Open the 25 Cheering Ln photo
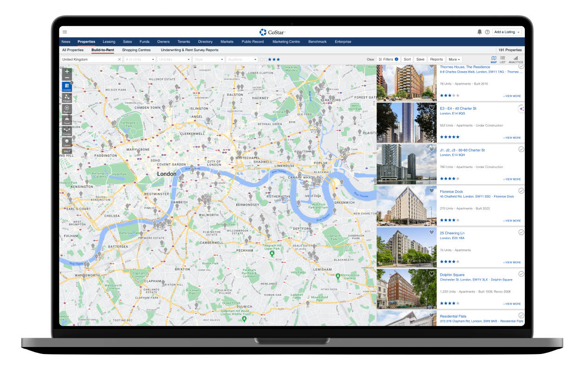The height and width of the screenshot is (387, 588). 407,247
